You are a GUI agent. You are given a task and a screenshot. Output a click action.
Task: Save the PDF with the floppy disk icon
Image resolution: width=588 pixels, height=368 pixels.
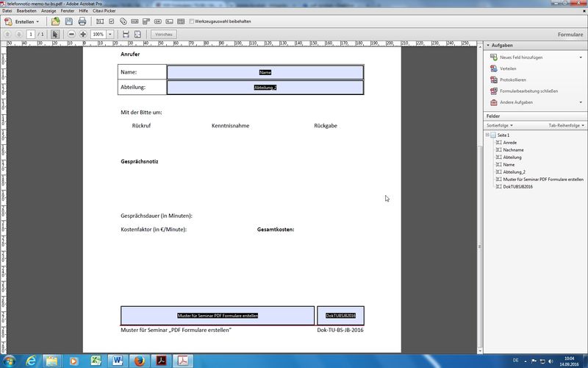pyautogui.click(x=69, y=21)
